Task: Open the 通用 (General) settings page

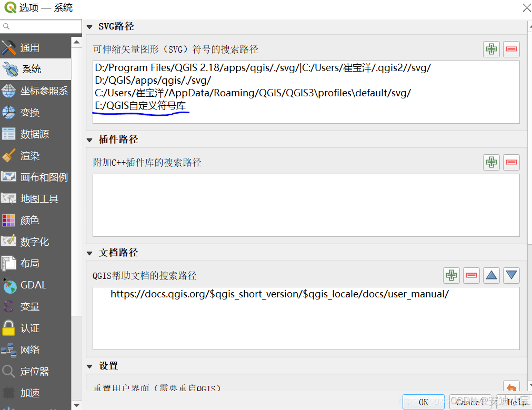Action: (x=35, y=48)
